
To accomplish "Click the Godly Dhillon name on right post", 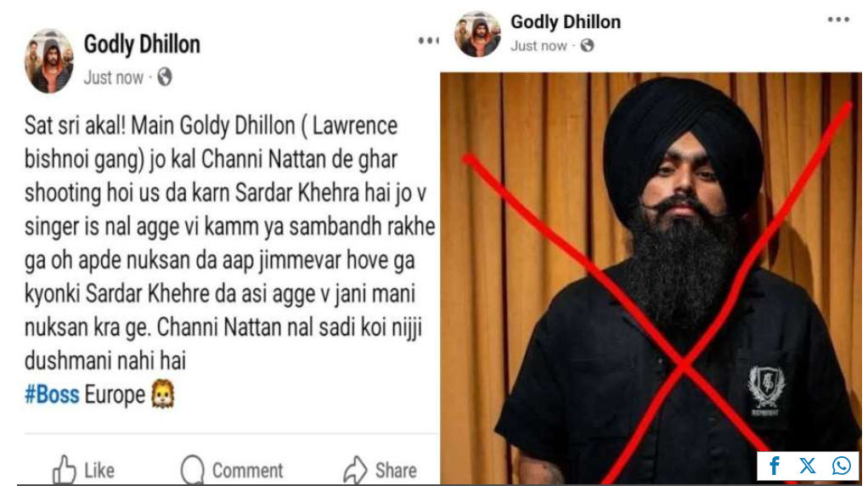I will tap(565, 21).
